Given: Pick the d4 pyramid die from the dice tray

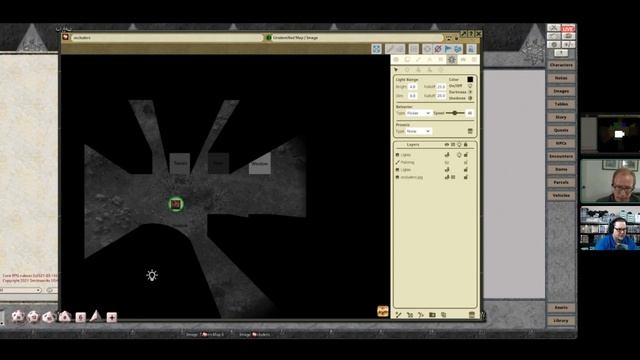Looking at the screenshot, I should [x=96, y=316].
